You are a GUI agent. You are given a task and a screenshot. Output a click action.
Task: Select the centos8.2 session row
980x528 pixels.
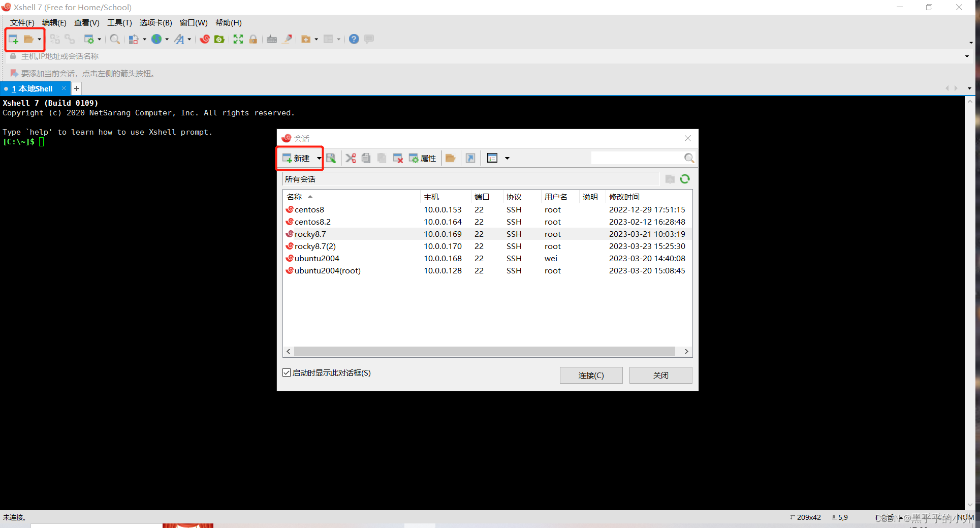pyautogui.click(x=487, y=222)
